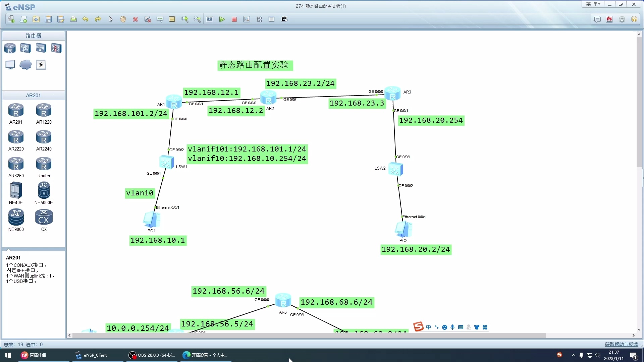Image resolution: width=644 pixels, height=362 pixels.
Task: Click the horizontal canvas scrollbar
Action: point(309,335)
